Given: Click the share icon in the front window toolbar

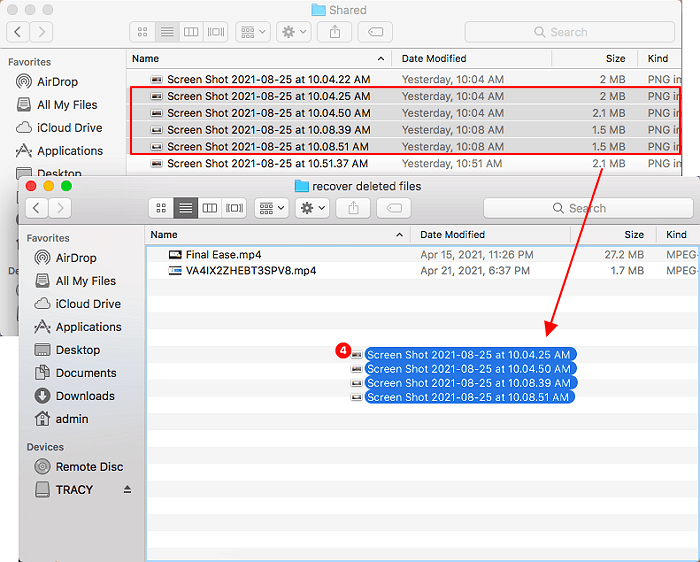Looking at the screenshot, I should (x=353, y=208).
